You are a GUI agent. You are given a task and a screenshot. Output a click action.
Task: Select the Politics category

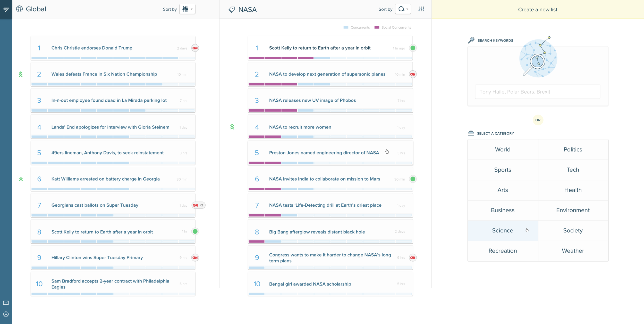[573, 149]
